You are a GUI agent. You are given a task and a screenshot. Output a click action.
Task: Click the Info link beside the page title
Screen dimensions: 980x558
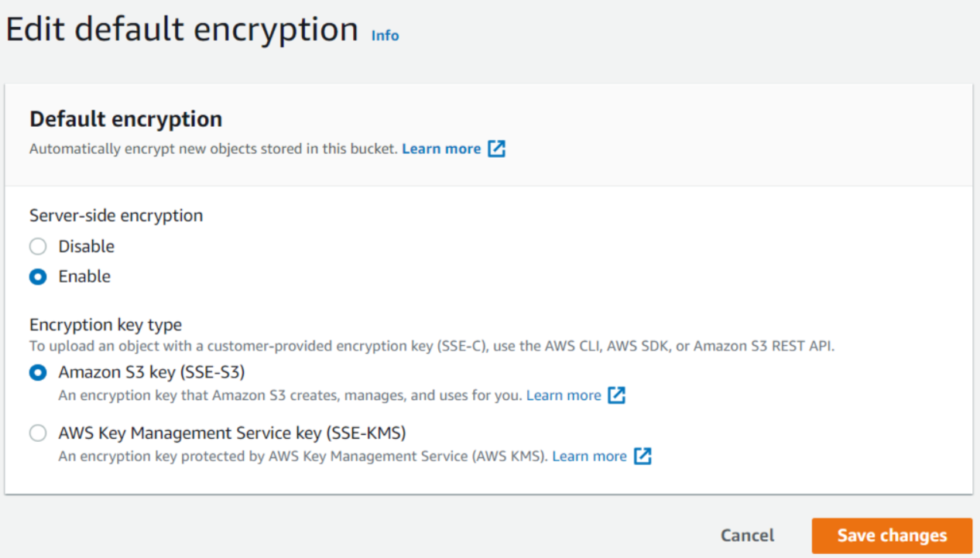385,36
